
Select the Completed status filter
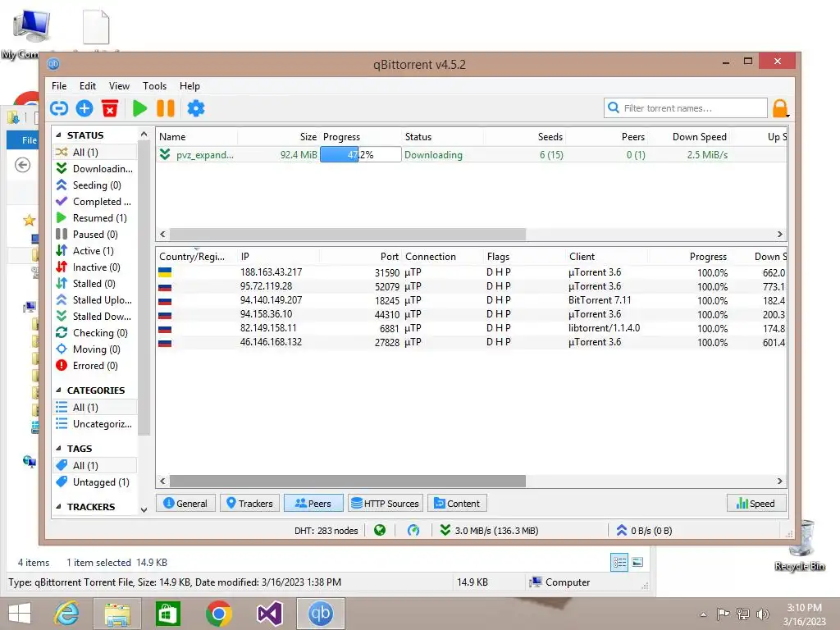tap(94, 202)
